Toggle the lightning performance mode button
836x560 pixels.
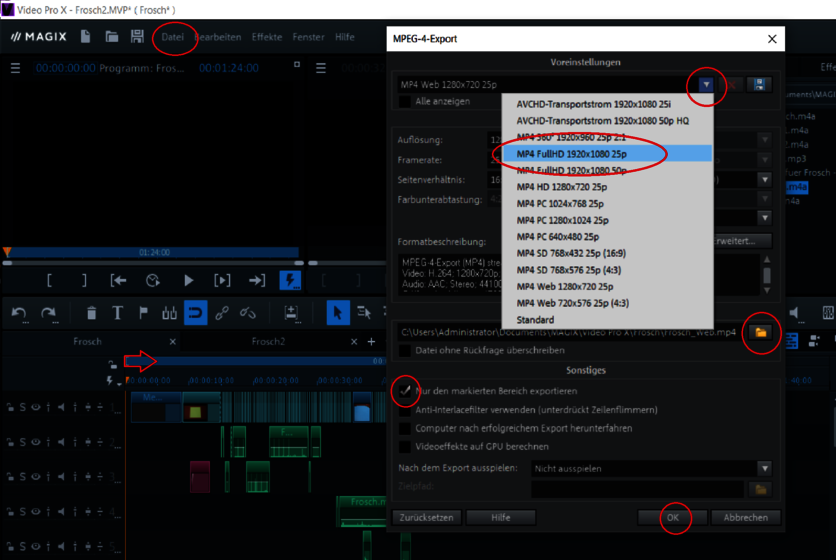291,281
